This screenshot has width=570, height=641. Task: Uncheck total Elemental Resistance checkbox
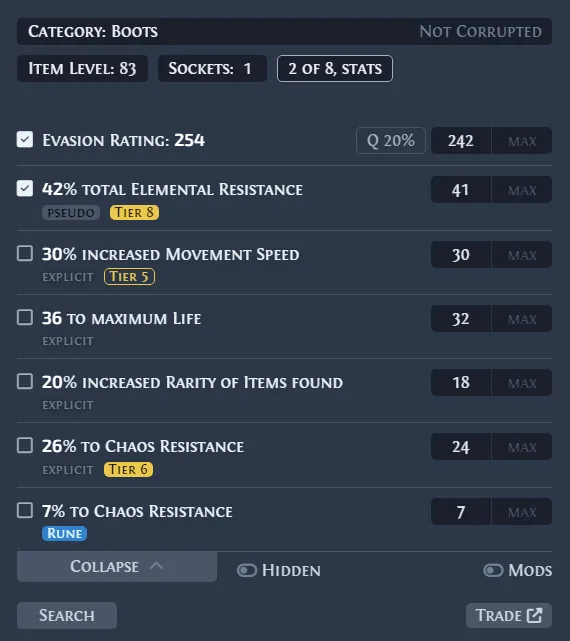(x=25, y=188)
